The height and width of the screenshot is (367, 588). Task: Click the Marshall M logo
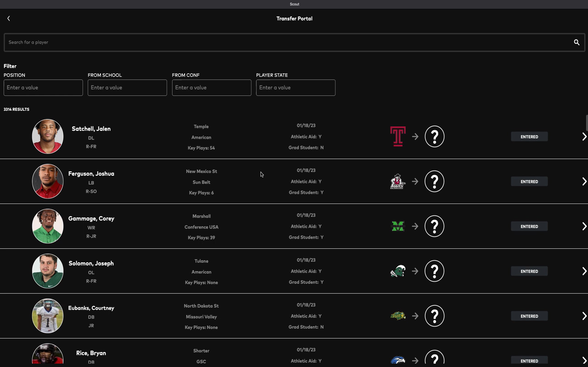pos(398,226)
